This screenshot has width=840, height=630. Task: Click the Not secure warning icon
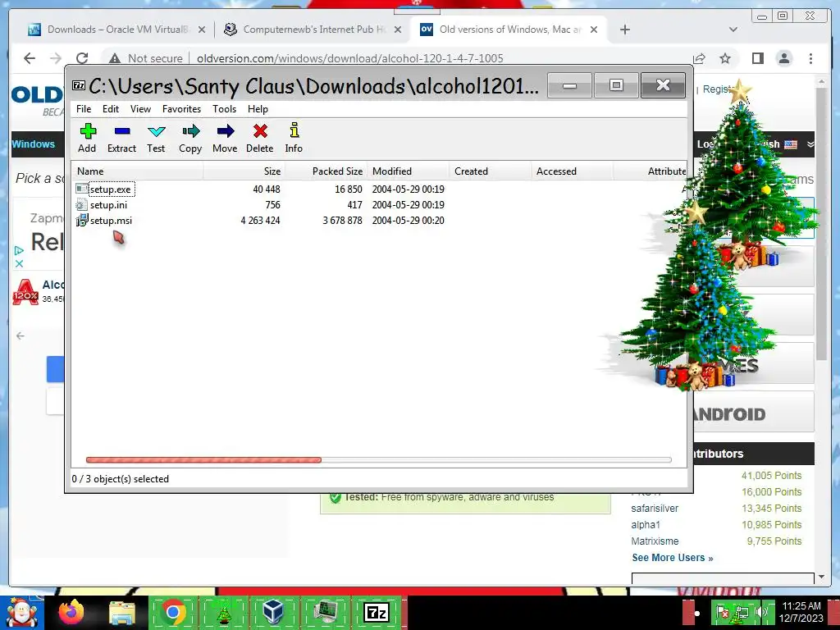(x=114, y=58)
